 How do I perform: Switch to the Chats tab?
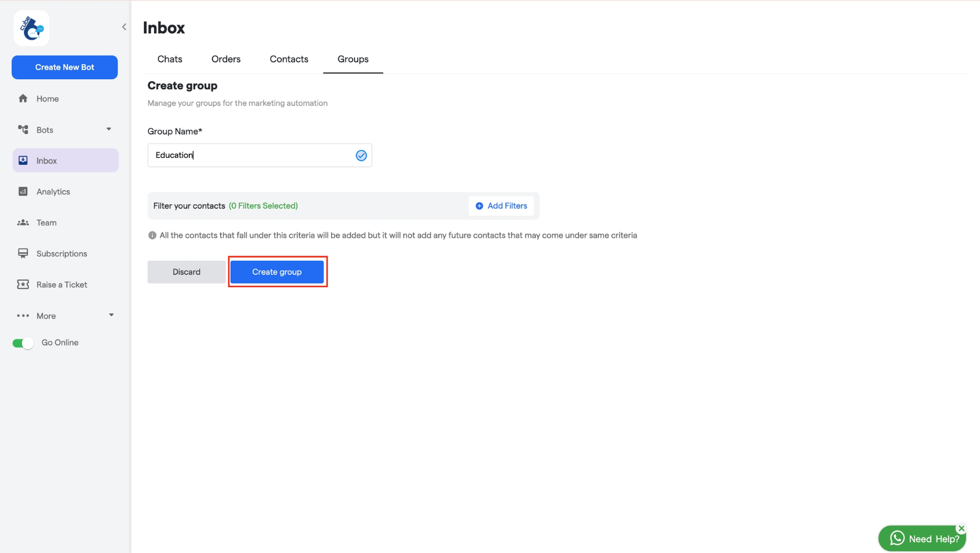tap(170, 59)
